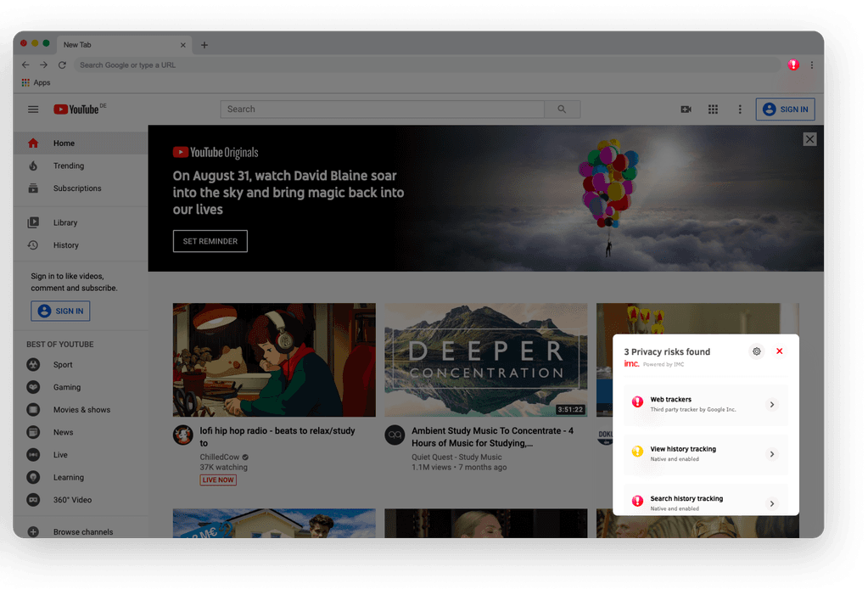Expand Search history tracking details
Viewport: 868px width, 595px height.
(771, 503)
